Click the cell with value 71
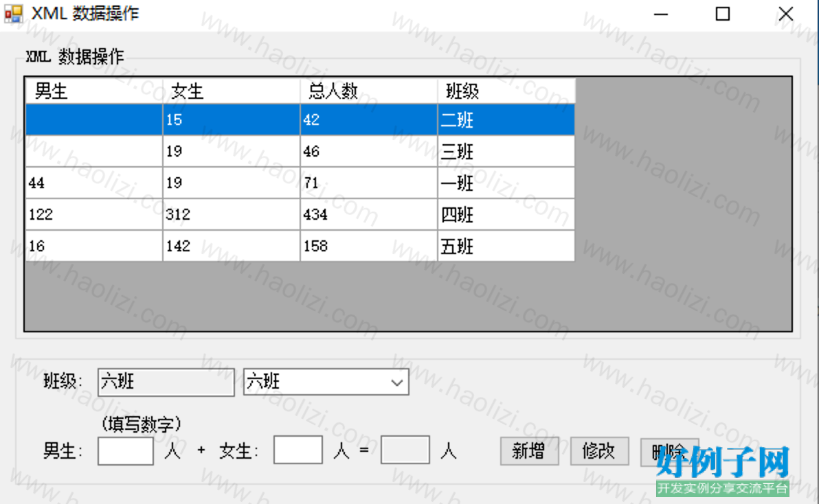819x504 pixels. 369,183
